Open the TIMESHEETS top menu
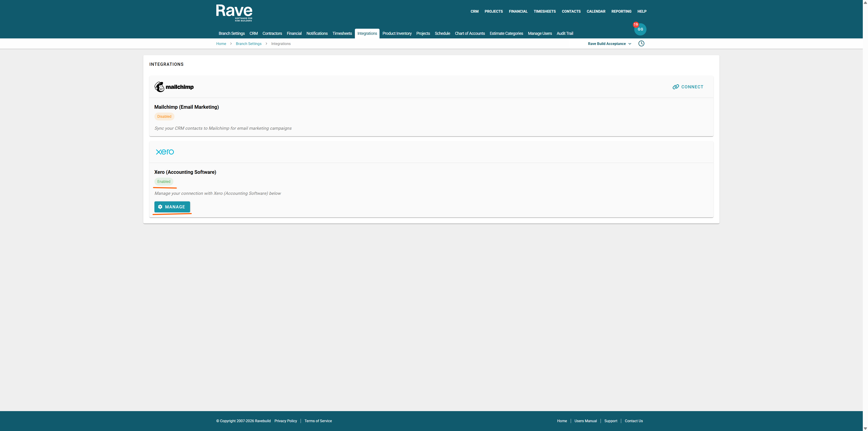 [545, 12]
